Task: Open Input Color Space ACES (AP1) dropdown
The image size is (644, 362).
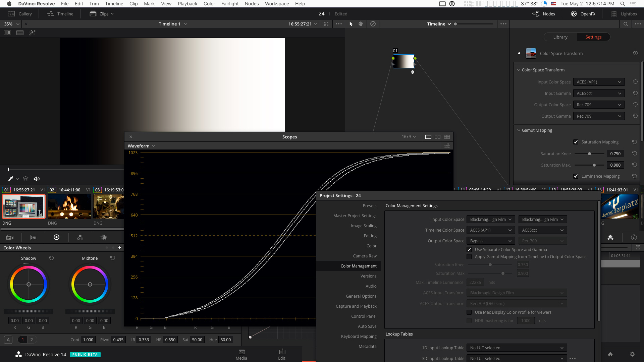Action: click(x=599, y=82)
